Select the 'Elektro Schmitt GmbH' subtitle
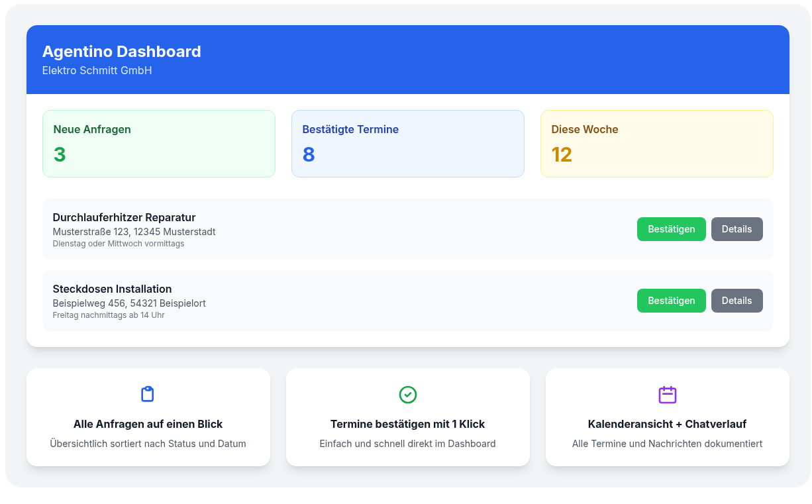The width and height of the screenshot is (812, 504). click(x=97, y=70)
